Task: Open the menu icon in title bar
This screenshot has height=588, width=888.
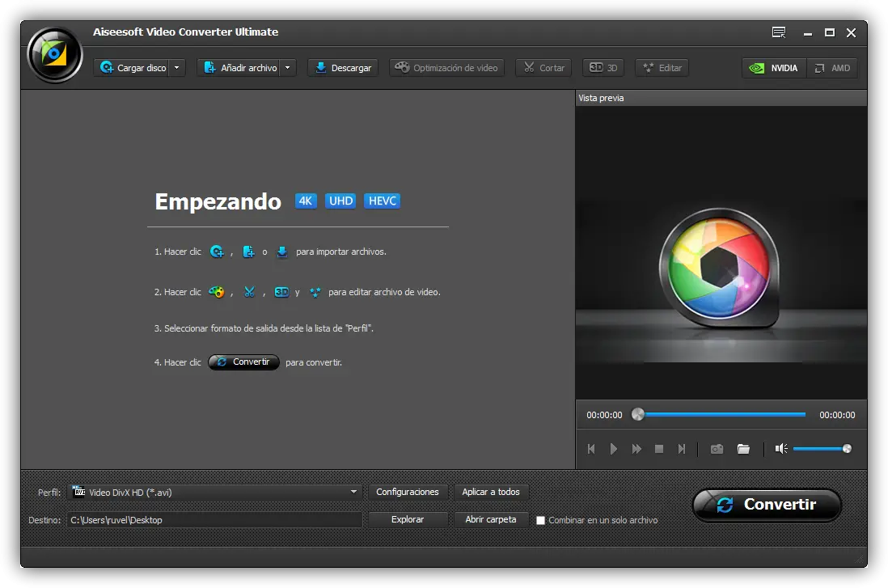Action: [779, 33]
